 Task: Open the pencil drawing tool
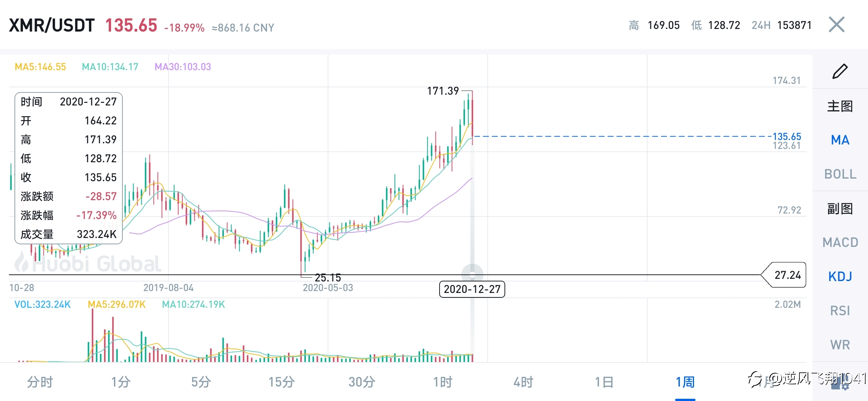tap(840, 71)
